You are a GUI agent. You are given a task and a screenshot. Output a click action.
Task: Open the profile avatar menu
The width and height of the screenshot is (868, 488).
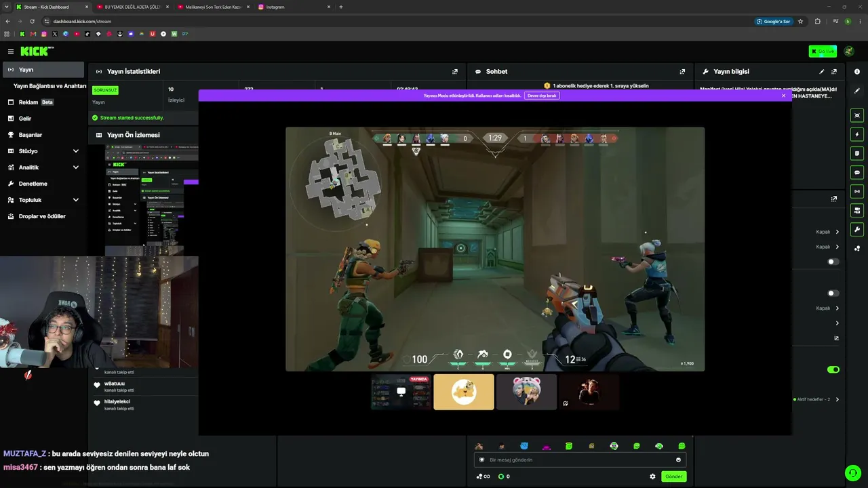tap(849, 52)
